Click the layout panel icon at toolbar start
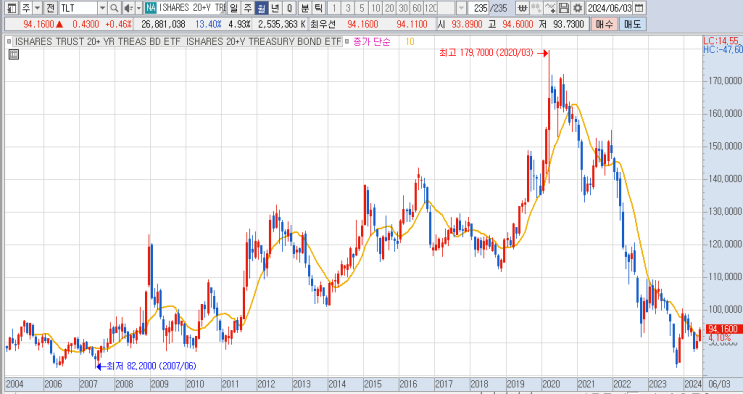Image resolution: width=743 pixels, height=394 pixels. 12,8
